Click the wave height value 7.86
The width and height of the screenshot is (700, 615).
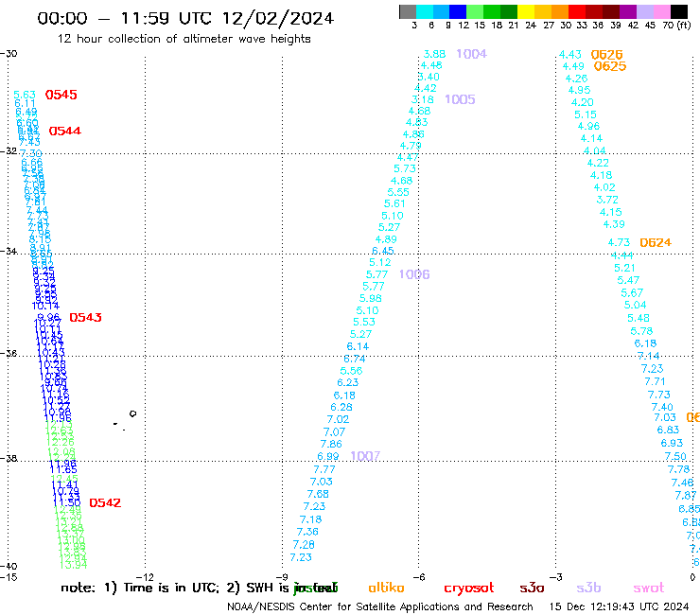[331, 445]
